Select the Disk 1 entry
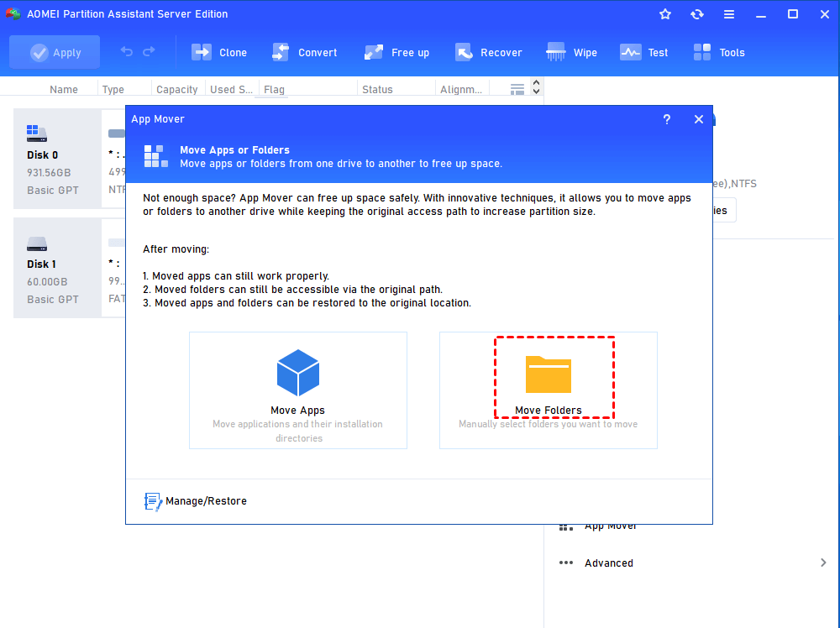The image size is (840, 628). coord(57,268)
